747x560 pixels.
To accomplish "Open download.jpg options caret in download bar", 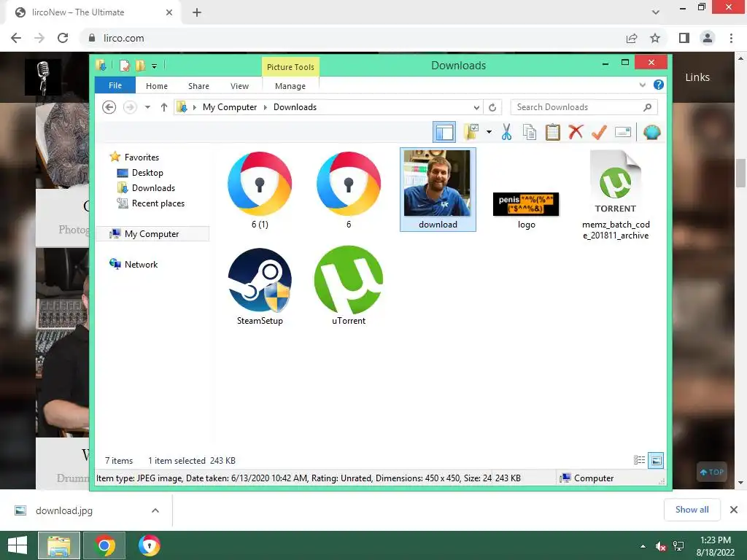I will point(155,510).
